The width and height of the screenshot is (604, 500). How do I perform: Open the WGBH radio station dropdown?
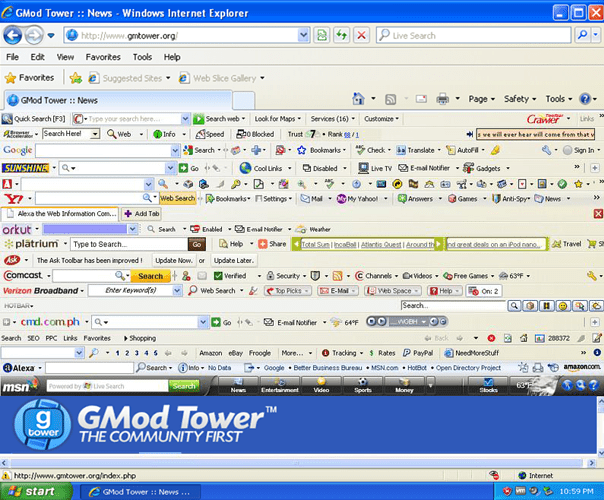(423, 321)
